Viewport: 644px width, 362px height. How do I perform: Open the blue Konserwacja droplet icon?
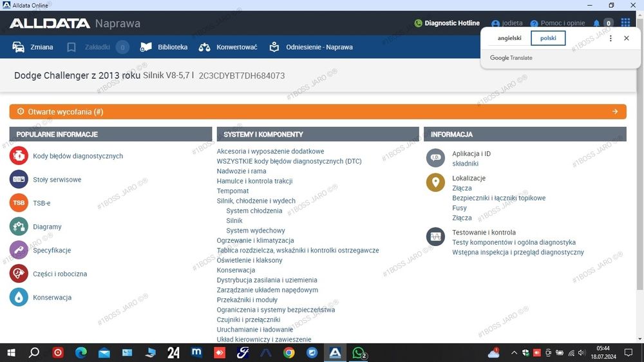19,297
